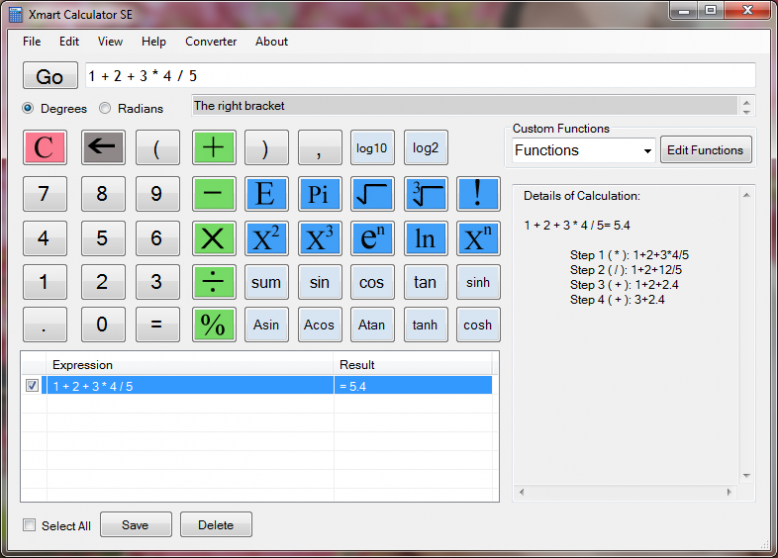
Task: Insert the cosh function
Action: [478, 325]
